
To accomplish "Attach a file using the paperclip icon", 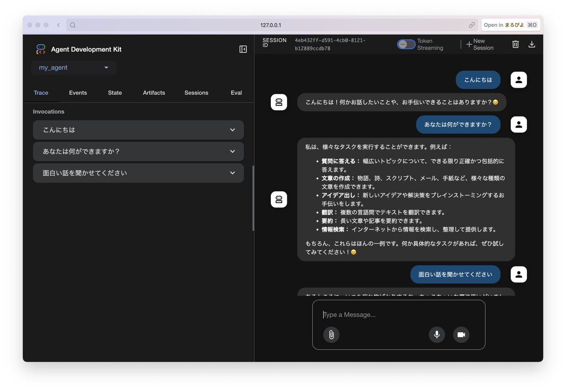I will point(331,335).
